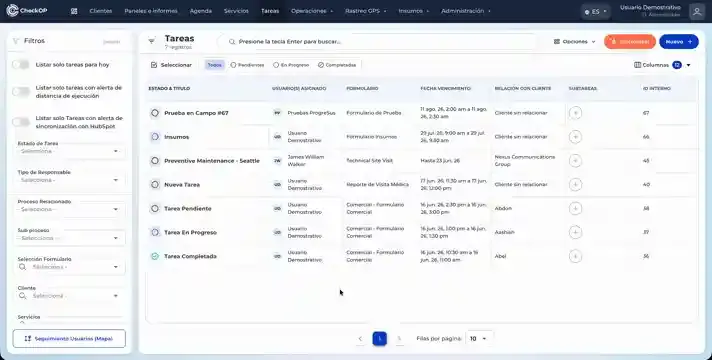Viewport: 712px width, 360px height.
Task: Click the magnifier icon in the search bar
Action: [x=232, y=42]
